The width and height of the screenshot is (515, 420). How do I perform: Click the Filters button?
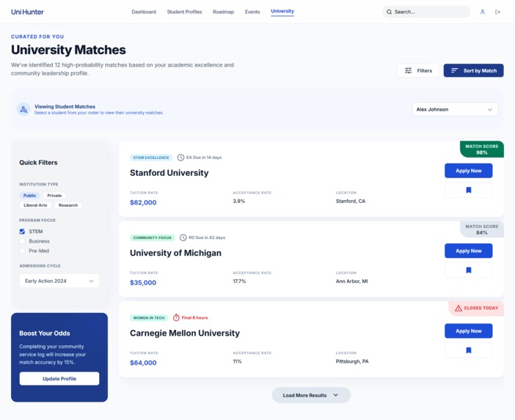click(x=417, y=70)
